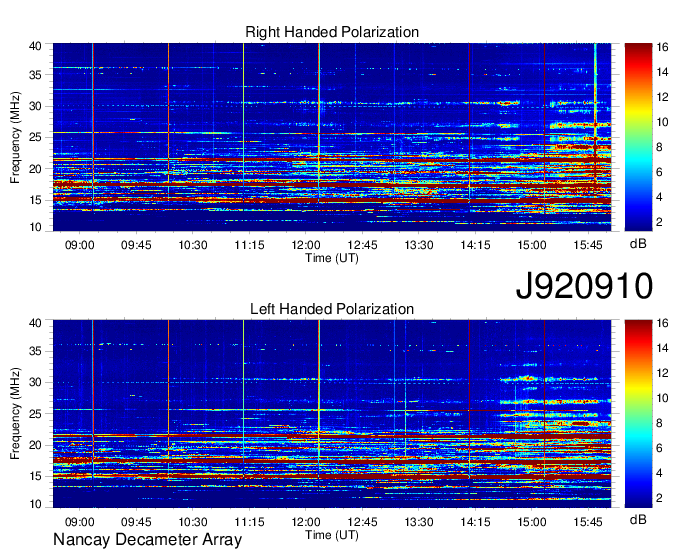Screen dimensions: 680x552
Task: Click the 'Left Handed Polarization' plot title
Action: click(332, 309)
